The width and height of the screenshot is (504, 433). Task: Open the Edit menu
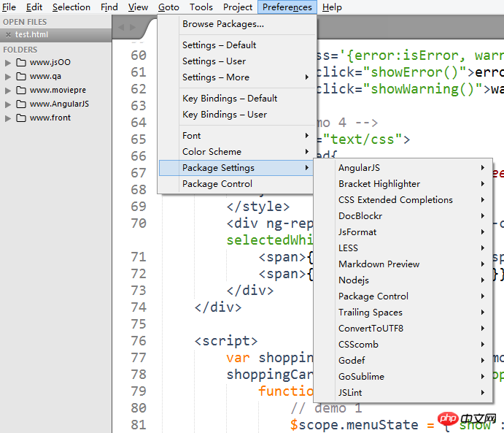(34, 7)
